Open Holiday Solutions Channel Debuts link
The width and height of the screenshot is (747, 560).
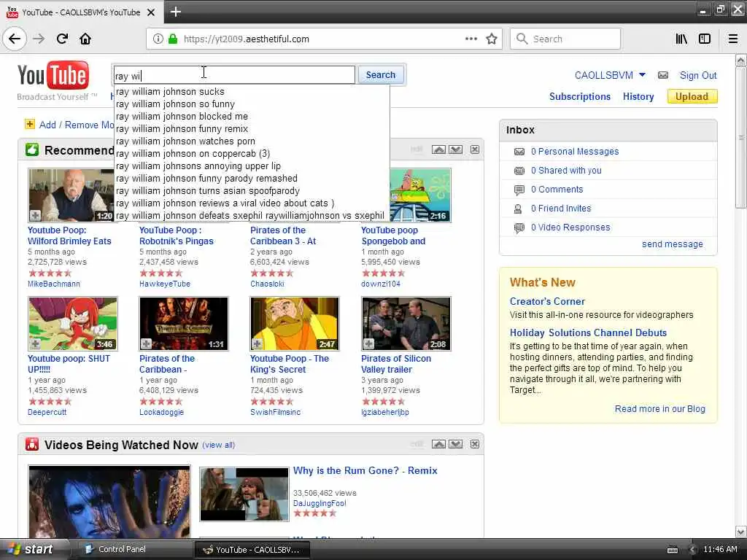[588, 332]
